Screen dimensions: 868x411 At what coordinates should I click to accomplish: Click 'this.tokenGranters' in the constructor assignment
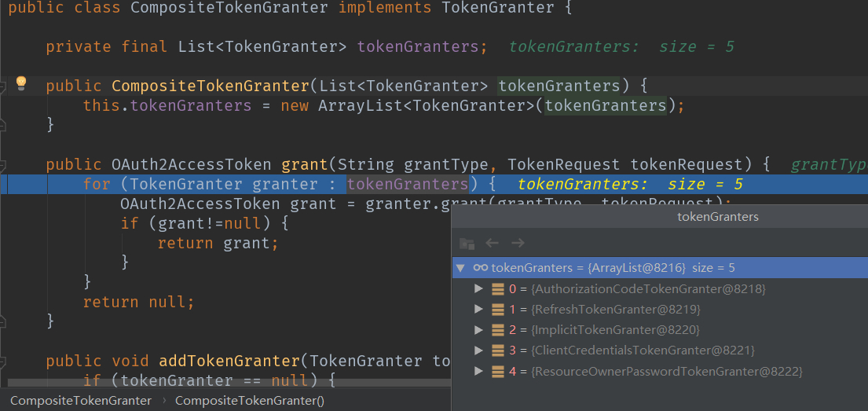(167, 105)
